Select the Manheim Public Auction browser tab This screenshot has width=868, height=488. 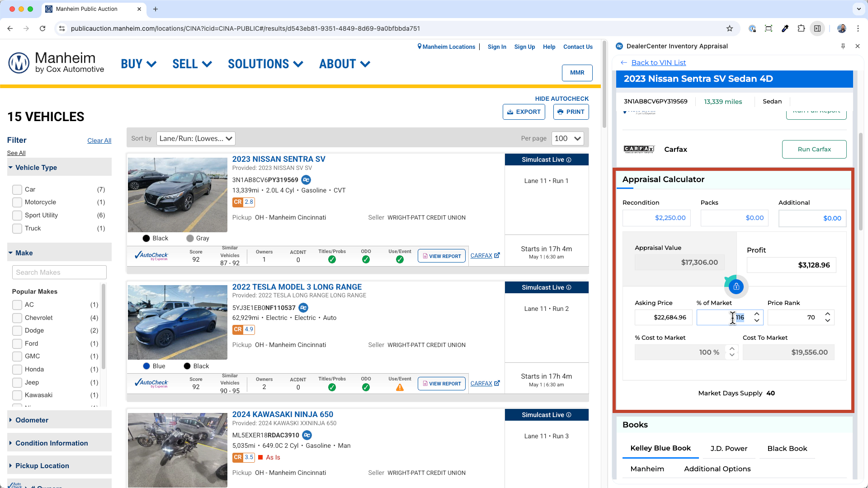click(93, 9)
